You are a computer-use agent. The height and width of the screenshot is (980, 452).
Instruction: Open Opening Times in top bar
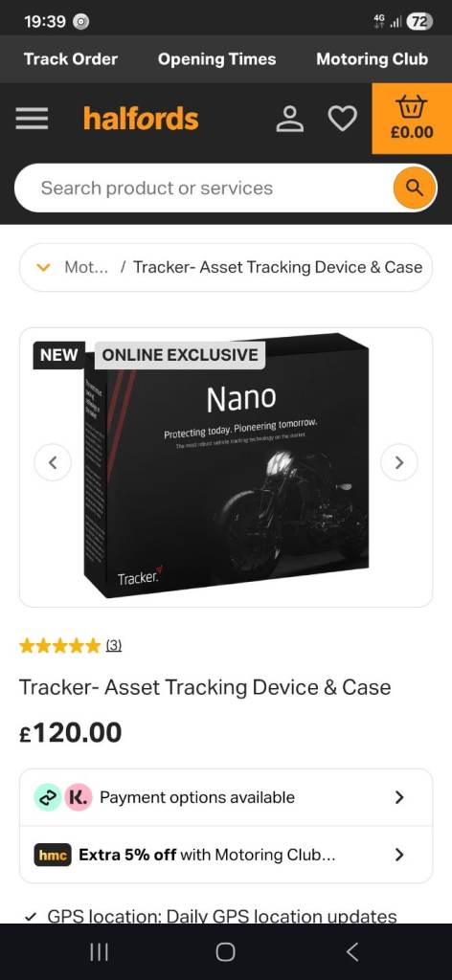coord(217,59)
